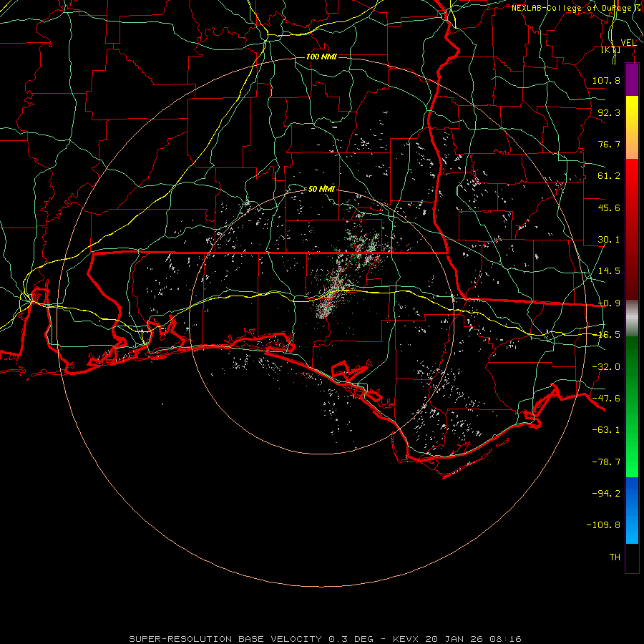Click the 30.1 velocity scale value

tap(609, 240)
